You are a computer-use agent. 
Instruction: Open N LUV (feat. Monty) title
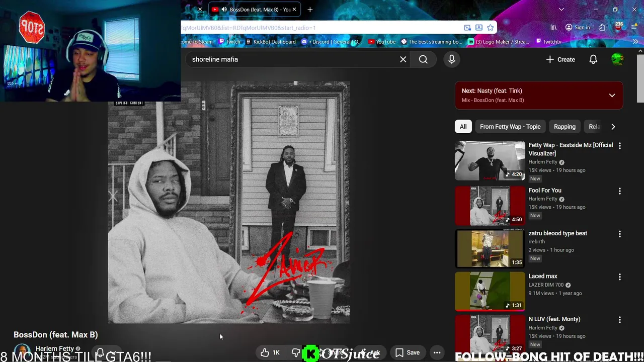[554, 319]
